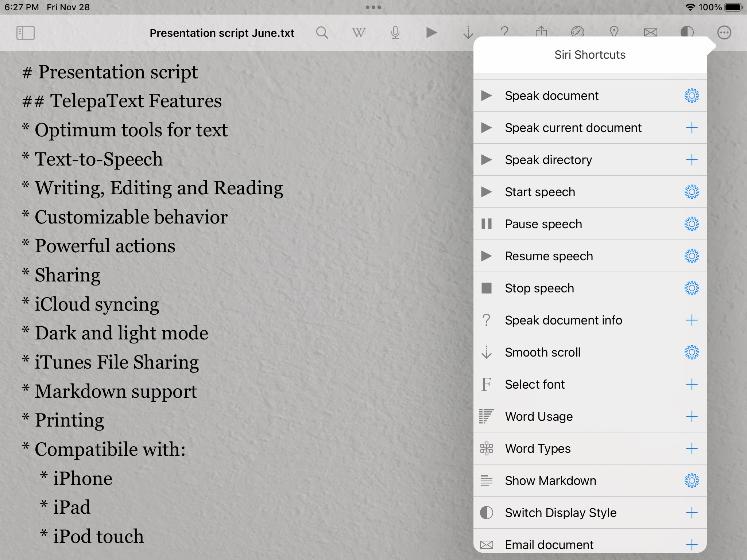Toggle the sidebar panel icon
747x560 pixels.
tap(26, 33)
